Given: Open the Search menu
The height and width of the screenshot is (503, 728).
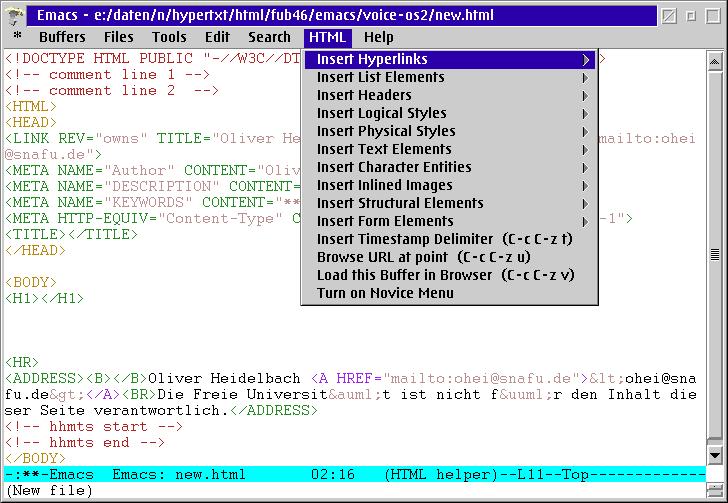Looking at the screenshot, I should (x=269, y=37).
